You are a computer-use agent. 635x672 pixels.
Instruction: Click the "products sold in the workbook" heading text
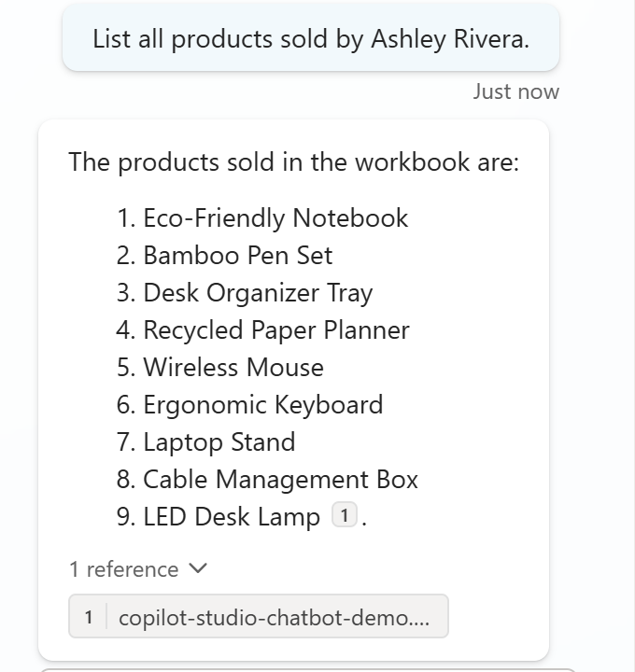coord(293,162)
